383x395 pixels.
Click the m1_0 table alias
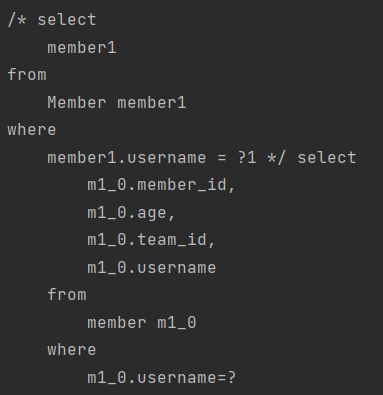click(177, 323)
